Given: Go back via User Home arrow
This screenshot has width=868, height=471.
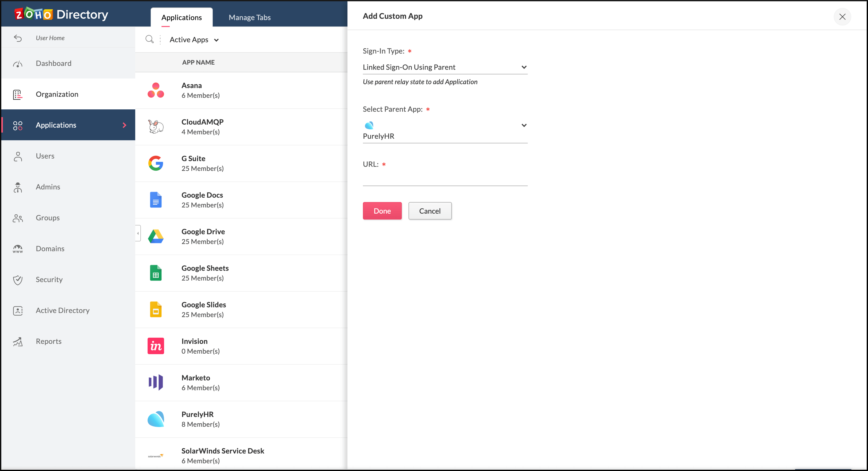Looking at the screenshot, I should pyautogui.click(x=18, y=38).
